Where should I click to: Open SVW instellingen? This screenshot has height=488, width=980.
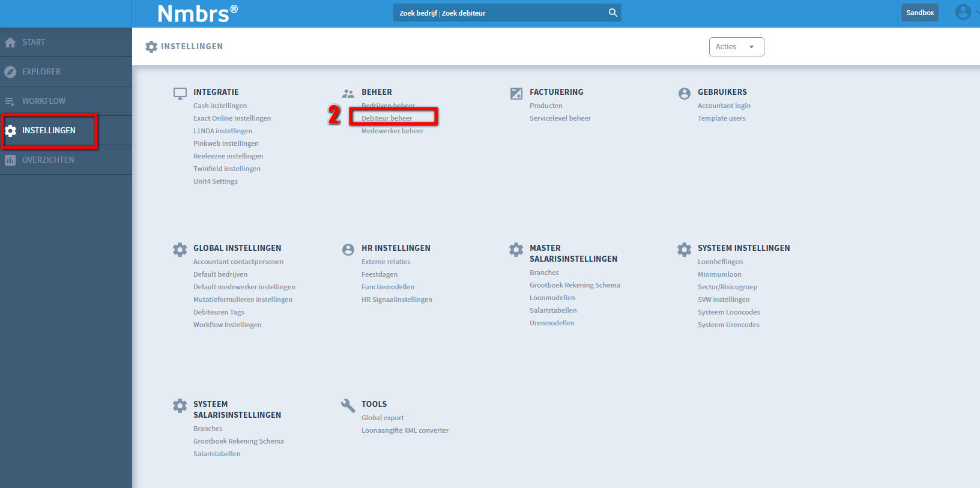click(x=724, y=300)
